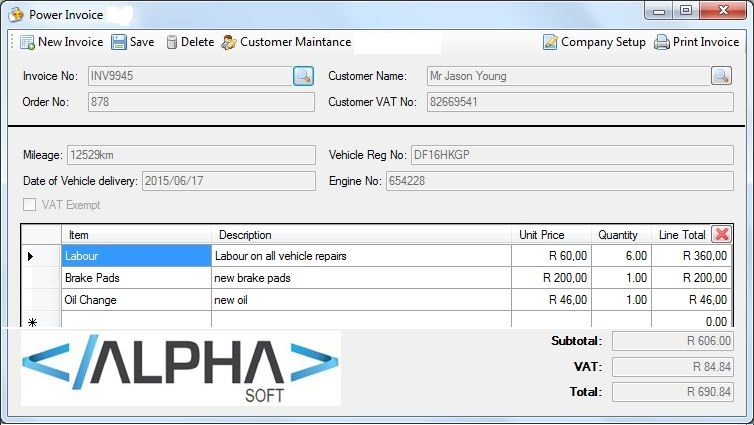Click the Delete trash can icon
This screenshot has height=425, width=754.
(x=172, y=42)
